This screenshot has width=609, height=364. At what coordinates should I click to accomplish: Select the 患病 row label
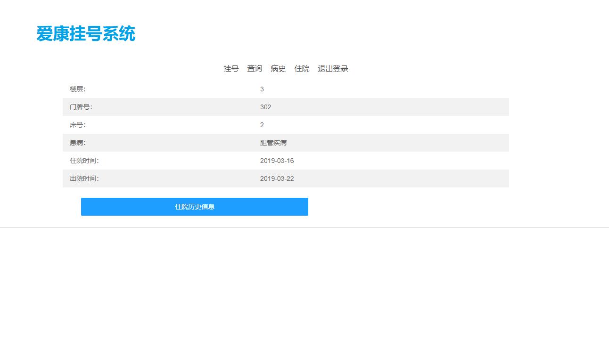click(x=76, y=143)
